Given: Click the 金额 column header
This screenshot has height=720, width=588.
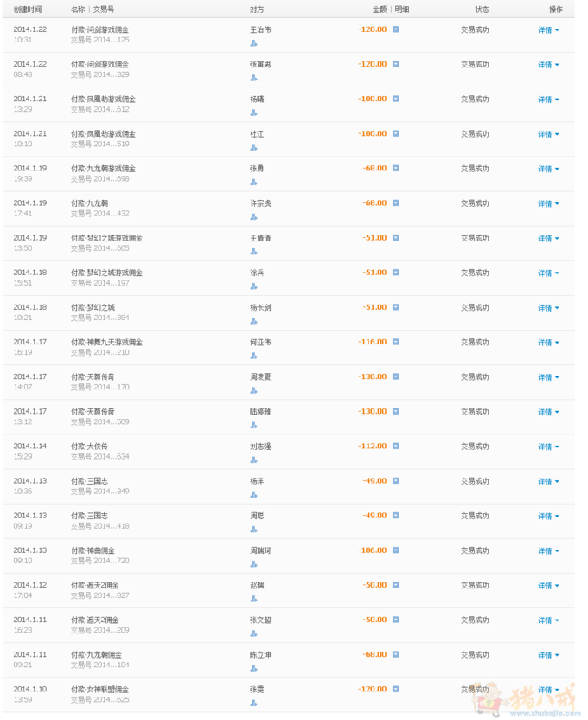Looking at the screenshot, I should pyautogui.click(x=380, y=10).
